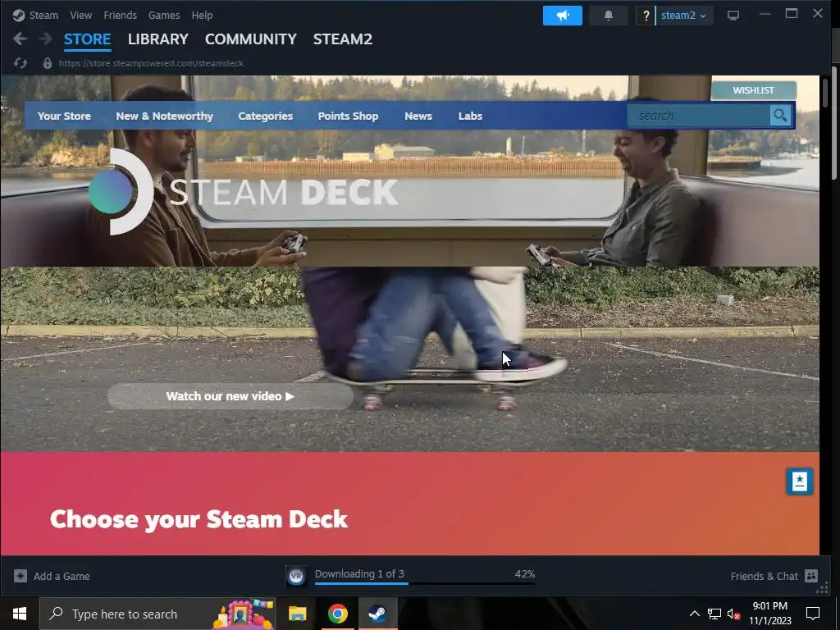
Task: Open the Games menu
Action: pos(164,15)
